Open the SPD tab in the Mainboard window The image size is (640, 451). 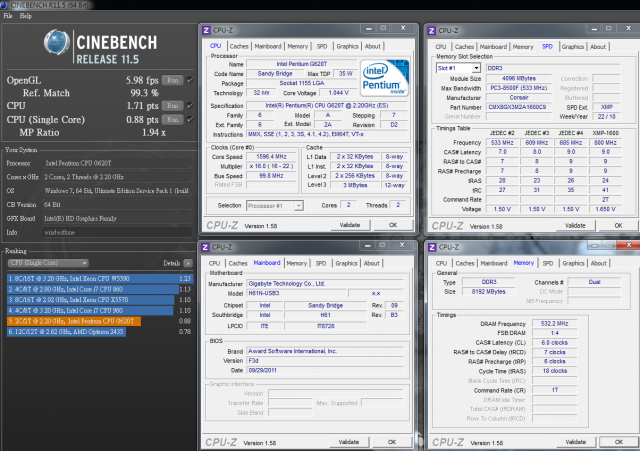tap(321, 263)
